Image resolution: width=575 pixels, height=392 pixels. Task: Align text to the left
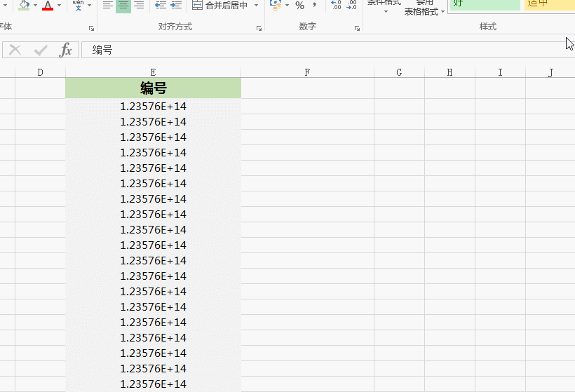(107, 5)
